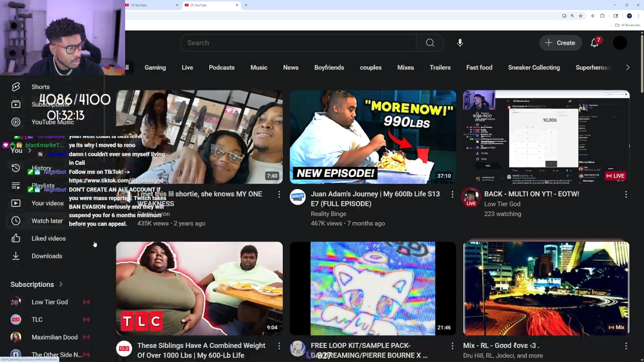Filter by the Gaming chip
Image resolution: width=644 pixels, height=362 pixels.
tap(155, 67)
